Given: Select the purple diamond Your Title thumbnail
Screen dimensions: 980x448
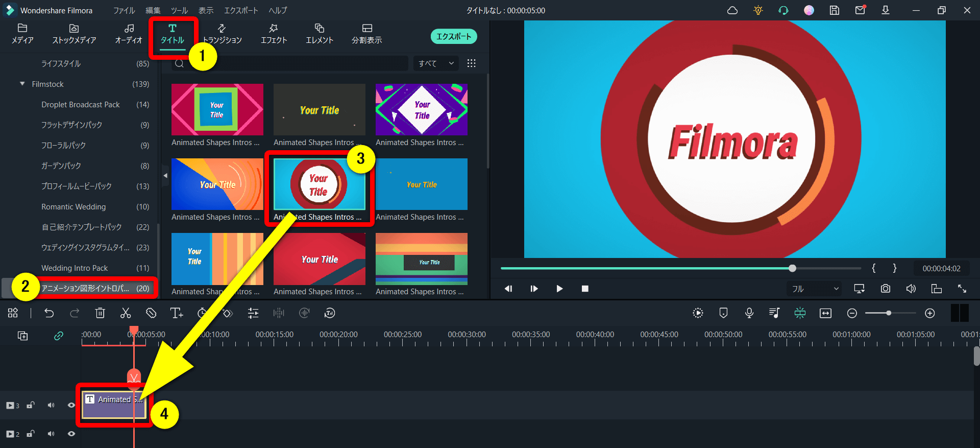Looking at the screenshot, I should pos(422,109).
